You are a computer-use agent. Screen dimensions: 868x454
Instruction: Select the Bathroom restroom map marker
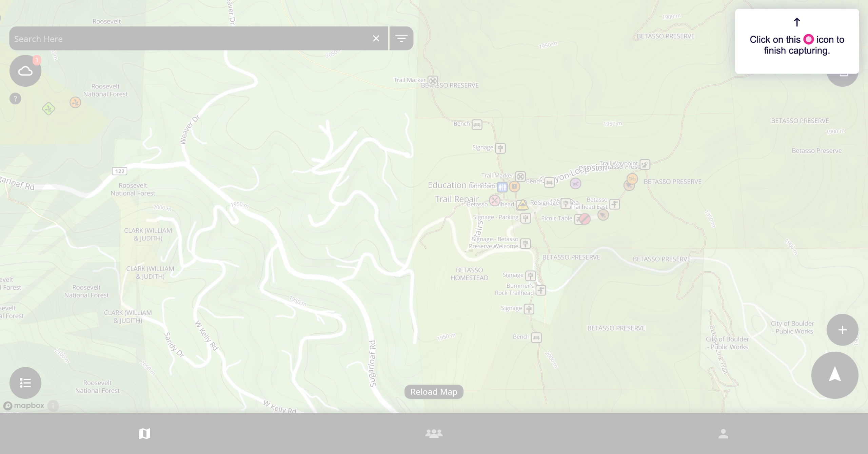[x=502, y=187]
